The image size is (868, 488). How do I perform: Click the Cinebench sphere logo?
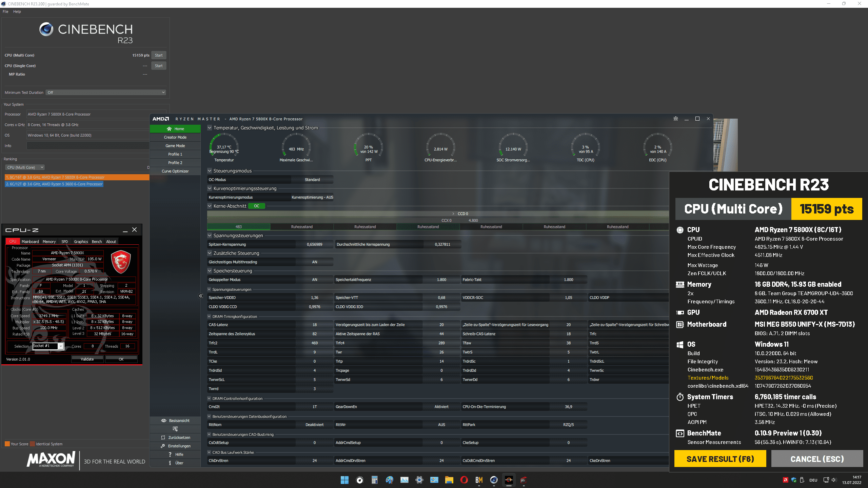(x=46, y=29)
